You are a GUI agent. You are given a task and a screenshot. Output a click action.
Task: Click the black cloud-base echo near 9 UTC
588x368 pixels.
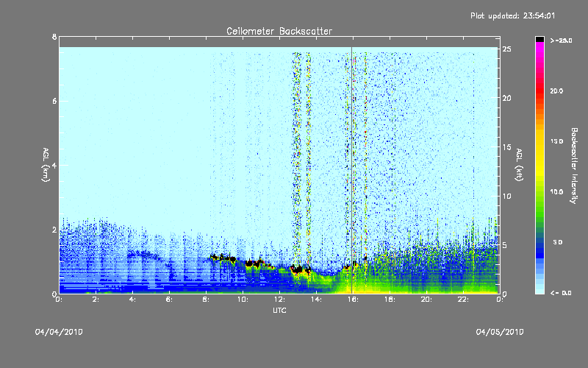223,258
